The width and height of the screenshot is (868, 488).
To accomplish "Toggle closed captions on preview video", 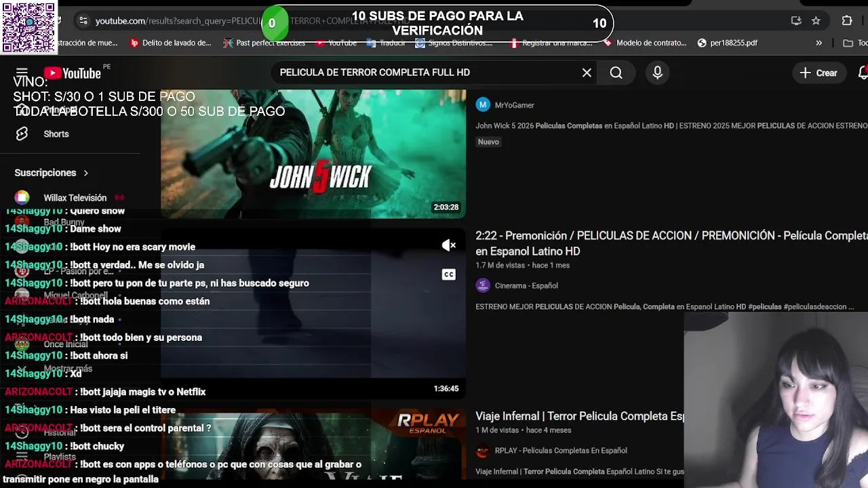I will click(x=449, y=274).
